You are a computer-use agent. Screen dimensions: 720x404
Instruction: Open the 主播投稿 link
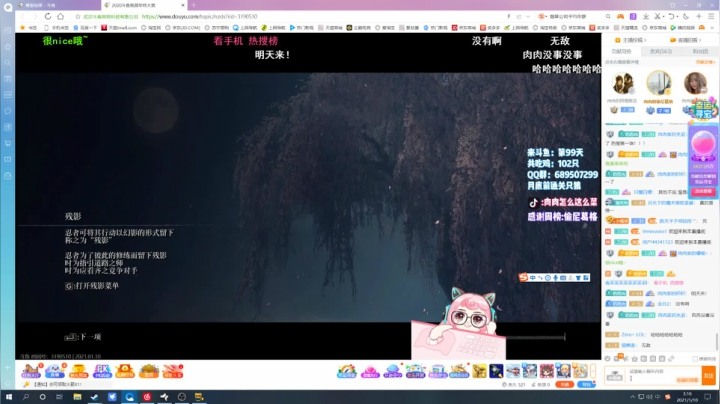tap(631, 40)
